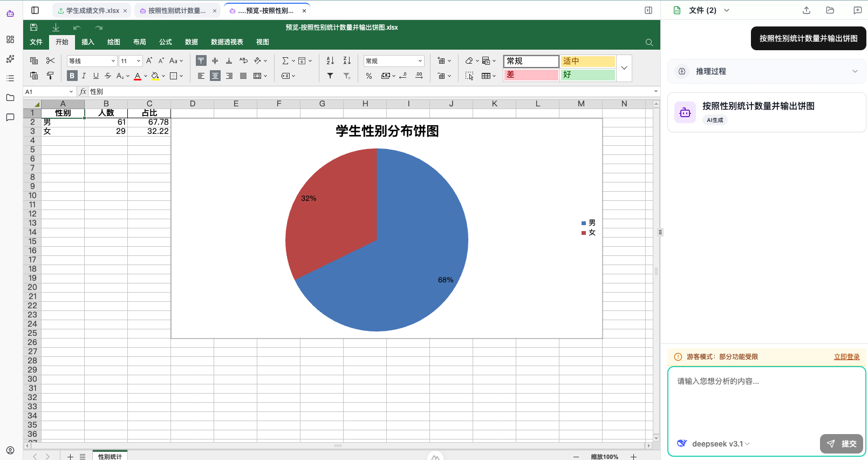Image resolution: width=868 pixels, height=460 pixels.
Task: Switch to the 数据透视表 ribbon tab
Action: coord(227,42)
